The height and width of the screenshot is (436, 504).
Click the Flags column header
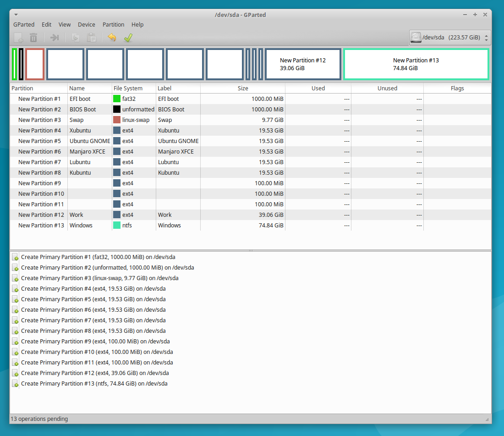coord(457,88)
